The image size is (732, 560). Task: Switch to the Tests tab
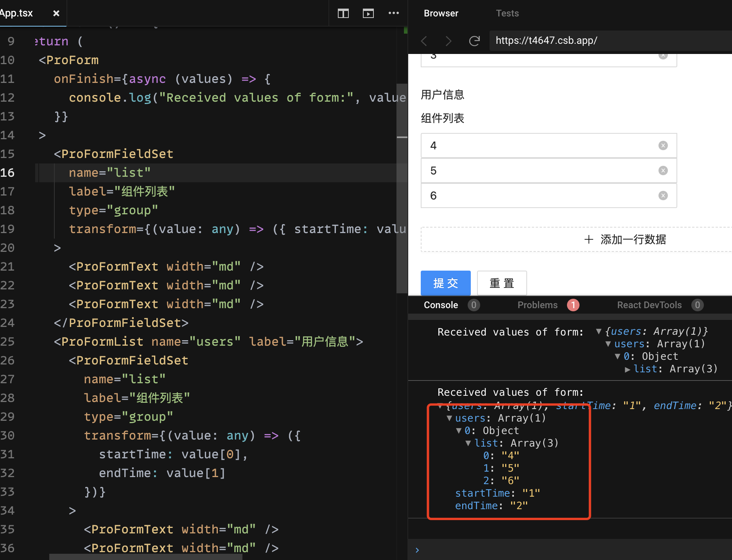point(507,13)
